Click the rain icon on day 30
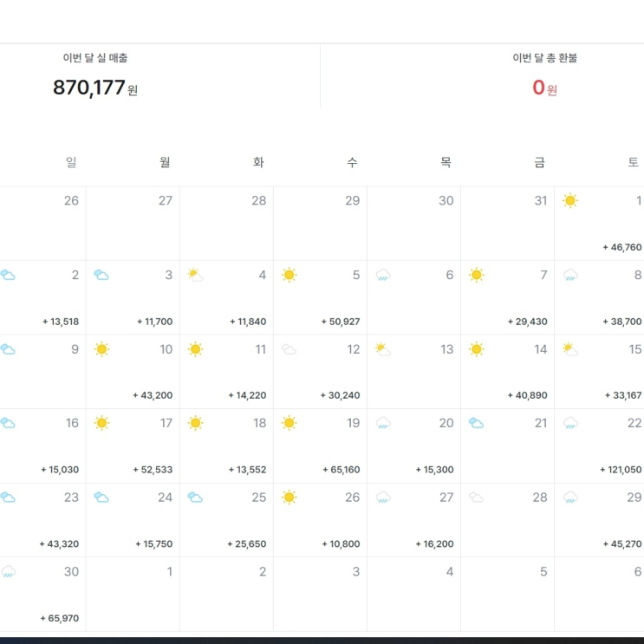 (x=8, y=571)
